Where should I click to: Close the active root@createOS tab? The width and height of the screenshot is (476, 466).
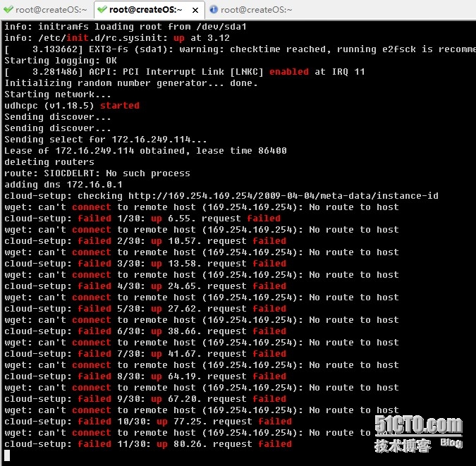pyautogui.click(x=195, y=10)
